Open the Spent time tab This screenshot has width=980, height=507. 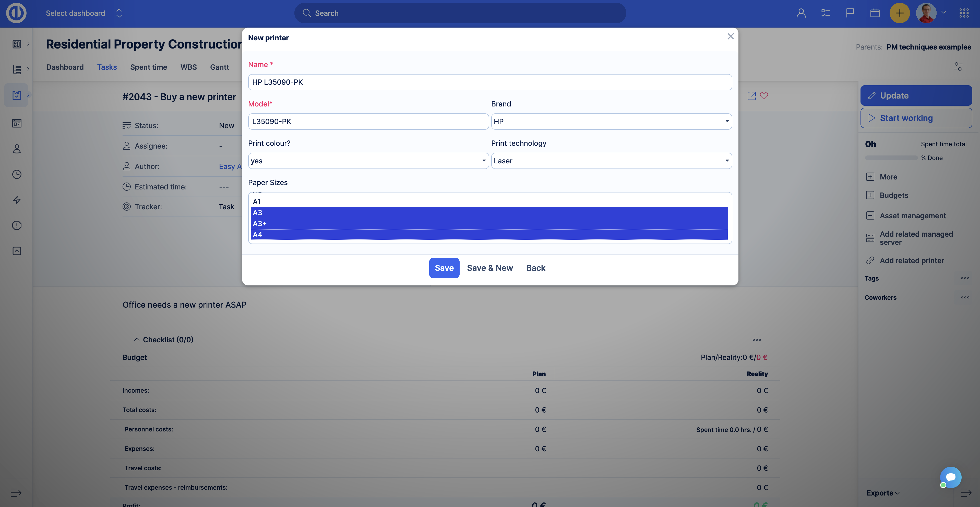(148, 67)
